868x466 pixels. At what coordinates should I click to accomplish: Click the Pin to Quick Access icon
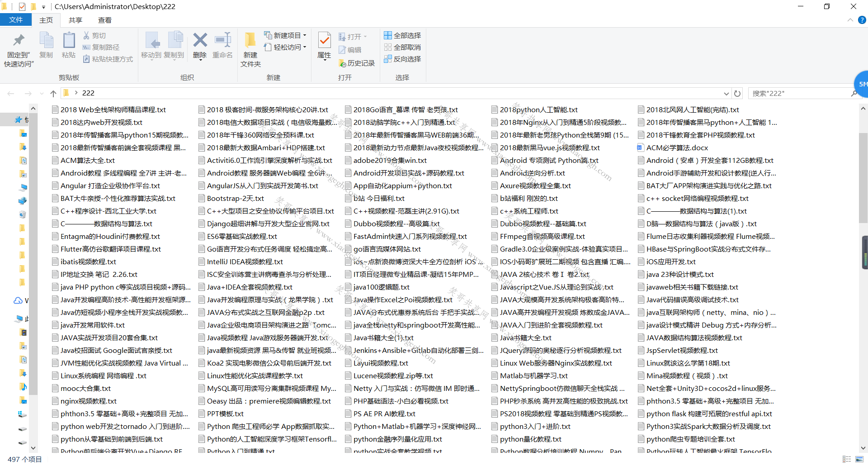[19, 41]
